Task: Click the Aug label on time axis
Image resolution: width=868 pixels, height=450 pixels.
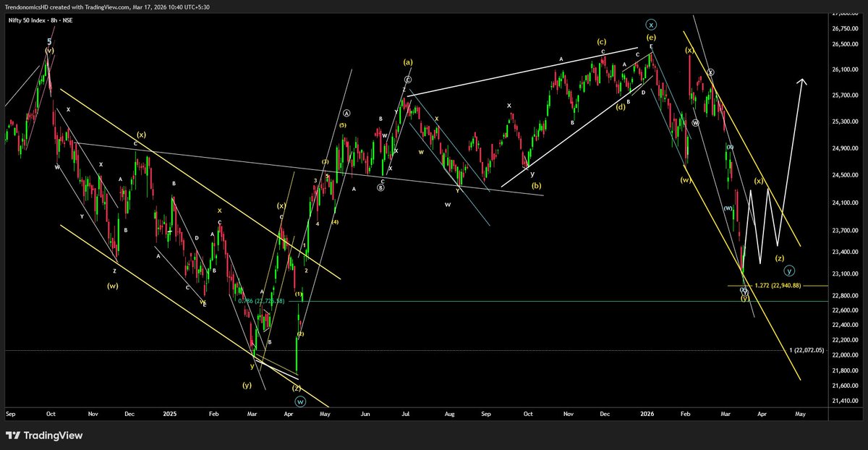Action: coord(450,415)
